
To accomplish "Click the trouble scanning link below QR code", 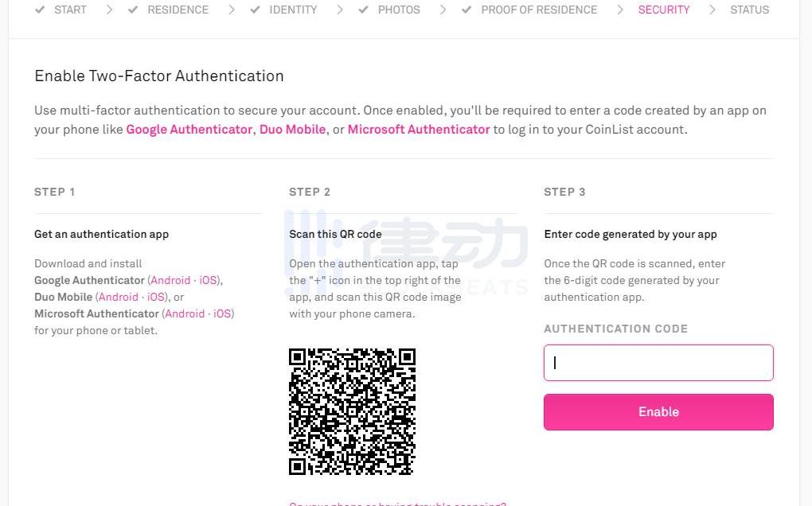I will click(397, 503).
